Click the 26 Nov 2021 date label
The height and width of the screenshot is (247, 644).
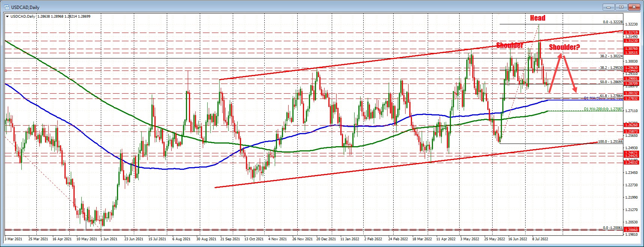pos(303,239)
